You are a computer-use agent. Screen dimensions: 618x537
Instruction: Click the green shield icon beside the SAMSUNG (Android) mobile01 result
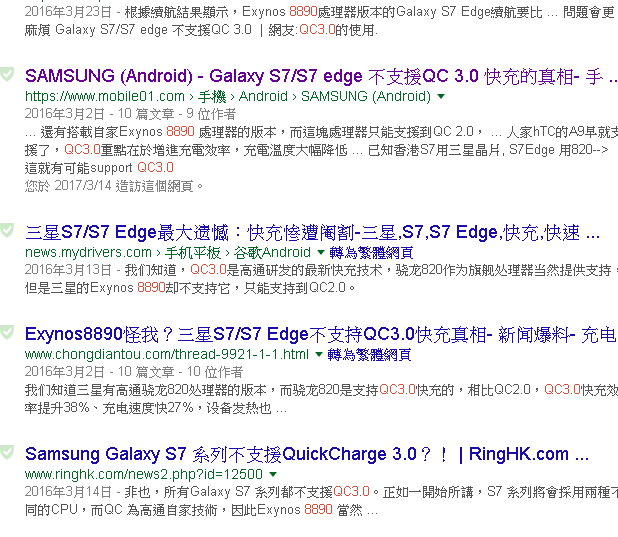pyautogui.click(x=6, y=75)
